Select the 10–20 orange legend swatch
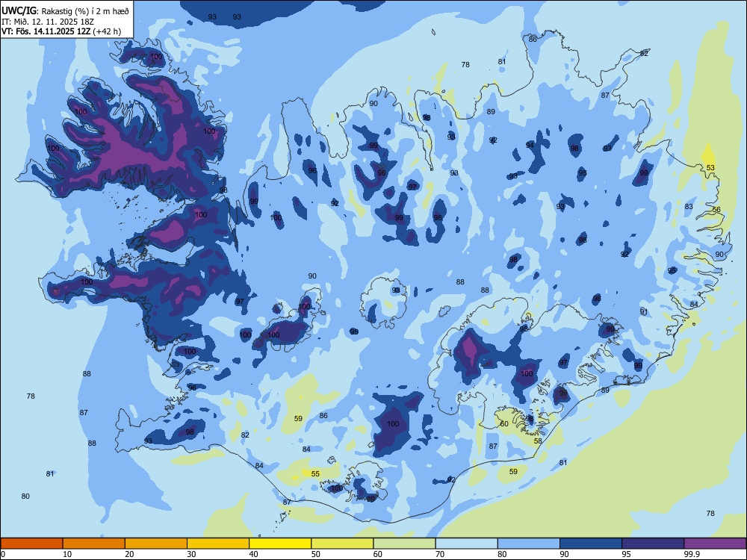Image resolution: width=747 pixels, height=560 pixels. (x=94, y=544)
